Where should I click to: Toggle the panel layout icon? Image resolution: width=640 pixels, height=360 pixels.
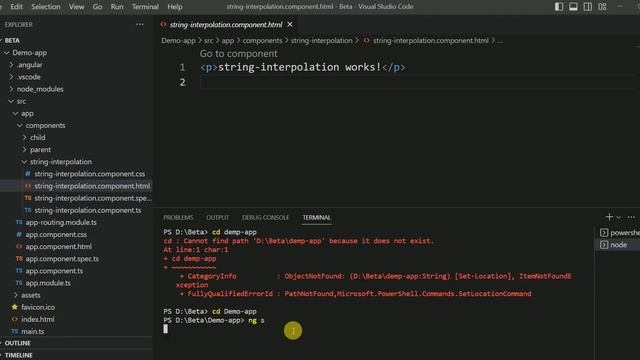[573, 7]
